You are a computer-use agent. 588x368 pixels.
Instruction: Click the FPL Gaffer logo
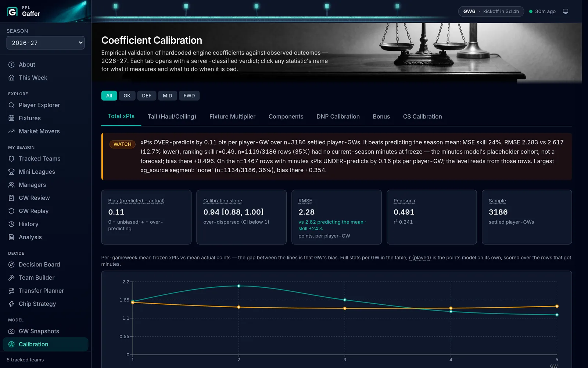(12, 12)
